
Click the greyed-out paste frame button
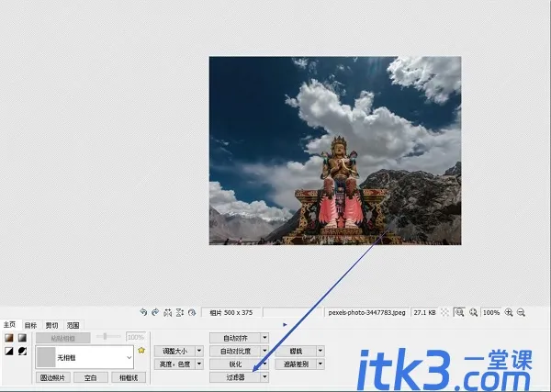(62, 338)
